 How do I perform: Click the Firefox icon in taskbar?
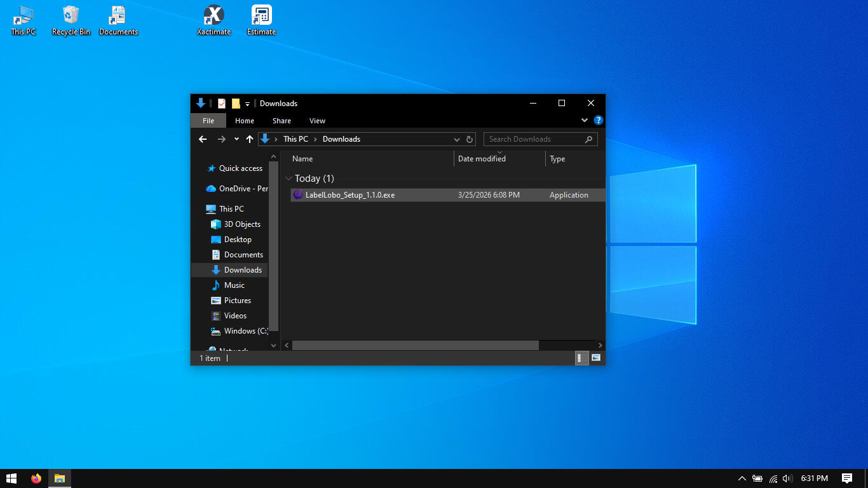(36, 478)
